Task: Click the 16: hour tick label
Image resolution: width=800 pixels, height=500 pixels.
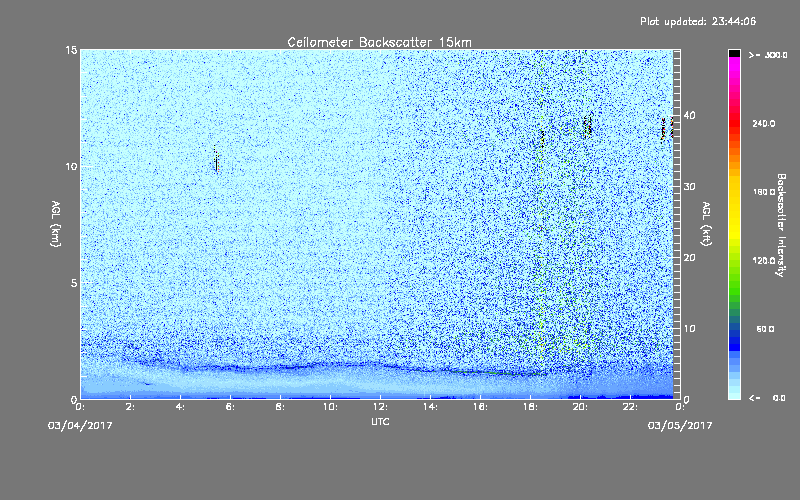Action: coord(480,407)
